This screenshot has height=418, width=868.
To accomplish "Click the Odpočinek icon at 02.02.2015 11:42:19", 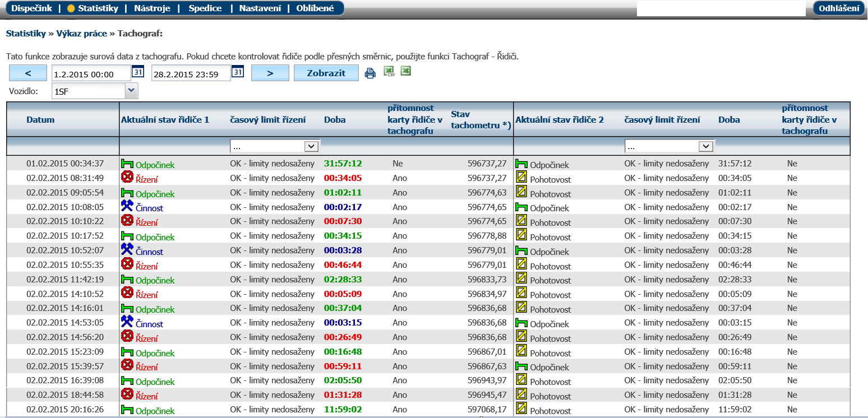I will (127, 278).
